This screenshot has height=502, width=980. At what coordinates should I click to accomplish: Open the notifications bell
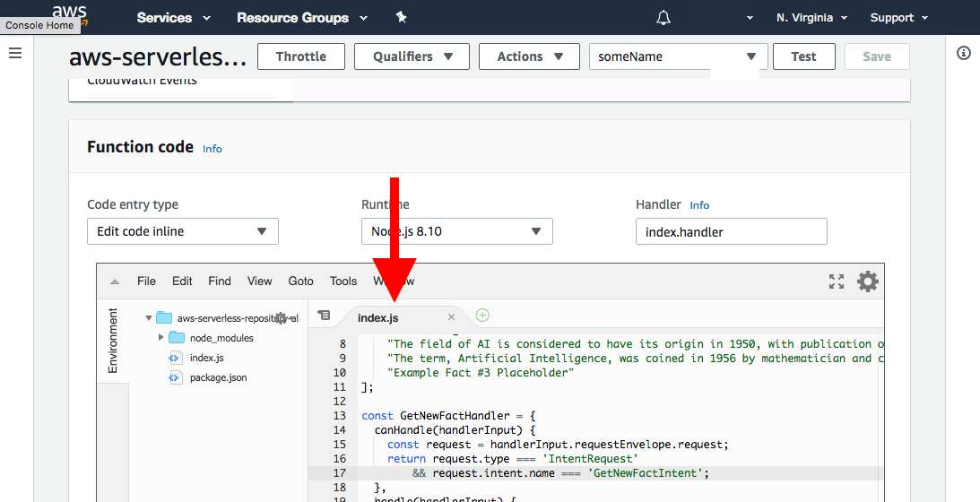(x=663, y=18)
